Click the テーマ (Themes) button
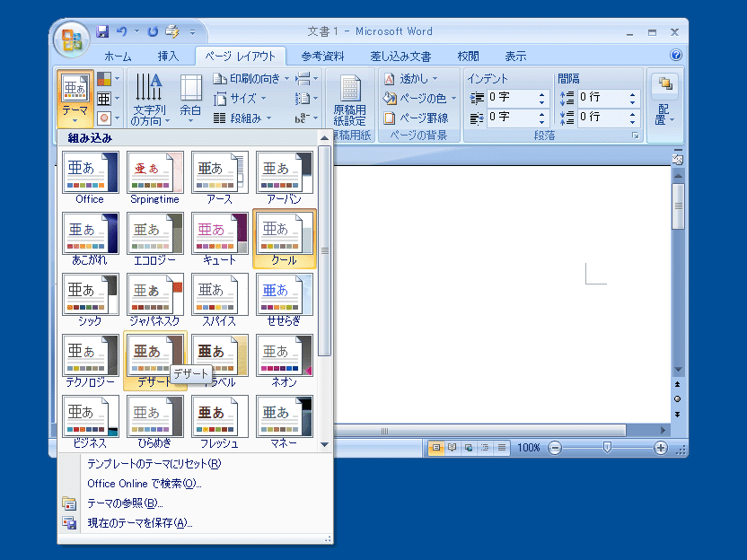This screenshot has width=747, height=560. tap(75, 99)
